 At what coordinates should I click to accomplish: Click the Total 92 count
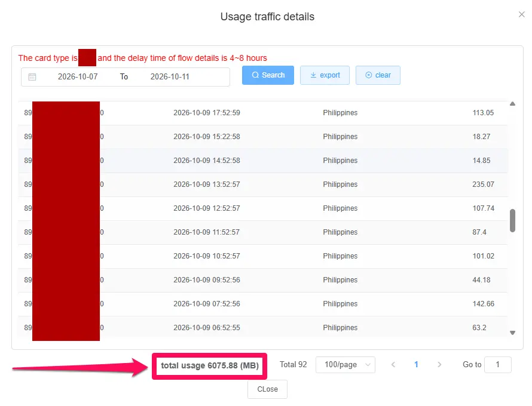(293, 365)
